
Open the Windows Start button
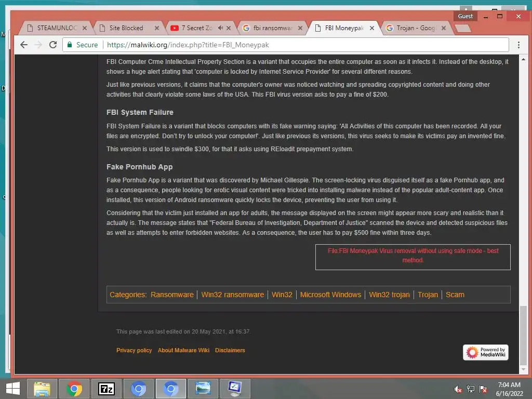coord(13,389)
